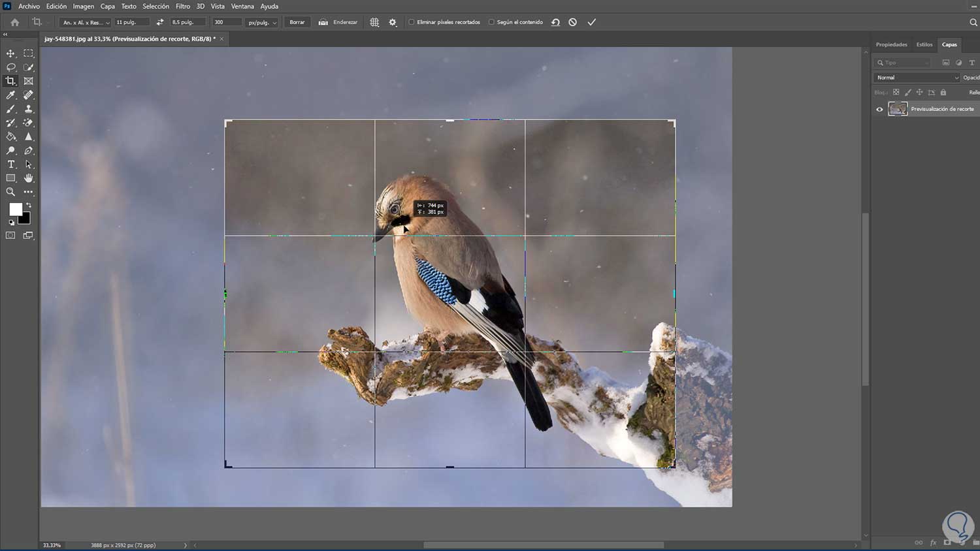Cancel the crop operation icon
The image size is (980, 551).
click(572, 22)
